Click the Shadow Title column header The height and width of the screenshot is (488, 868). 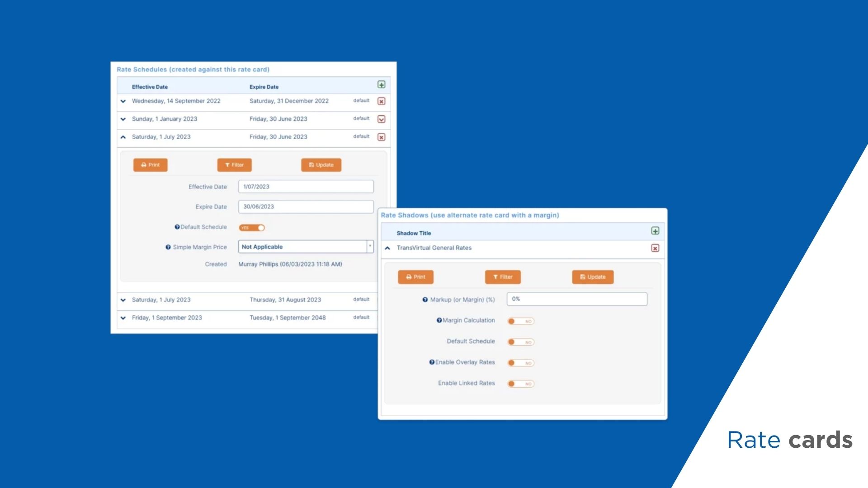[x=413, y=233]
